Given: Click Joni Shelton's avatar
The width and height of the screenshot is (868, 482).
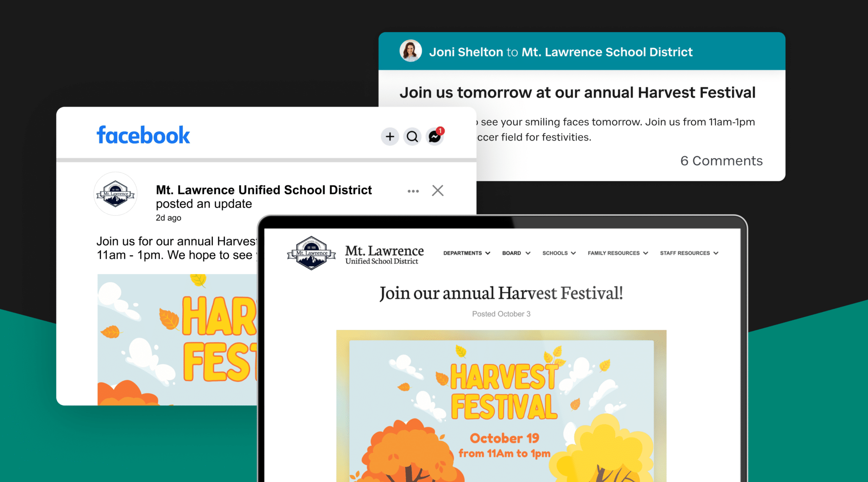Looking at the screenshot, I should [x=410, y=51].
